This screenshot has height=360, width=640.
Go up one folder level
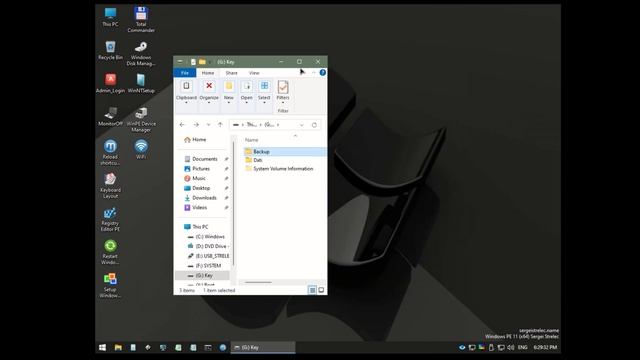tap(220, 124)
